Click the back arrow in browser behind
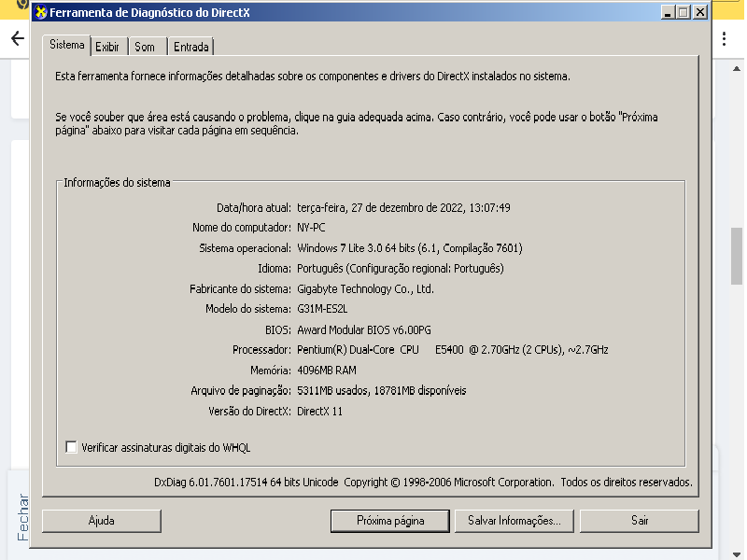 coord(18,38)
